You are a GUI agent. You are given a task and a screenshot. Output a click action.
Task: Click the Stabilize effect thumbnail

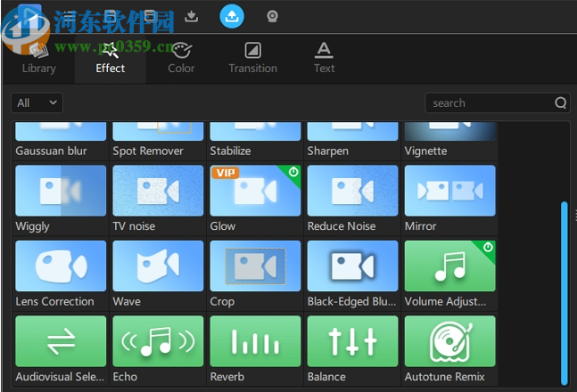(255, 131)
